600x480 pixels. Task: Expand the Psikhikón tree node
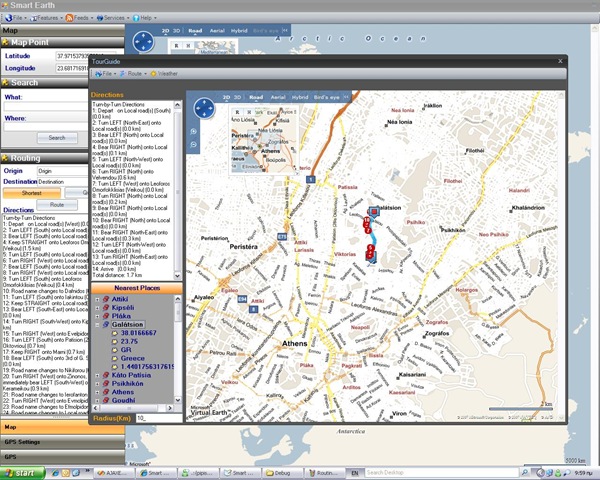pyautogui.click(x=97, y=384)
